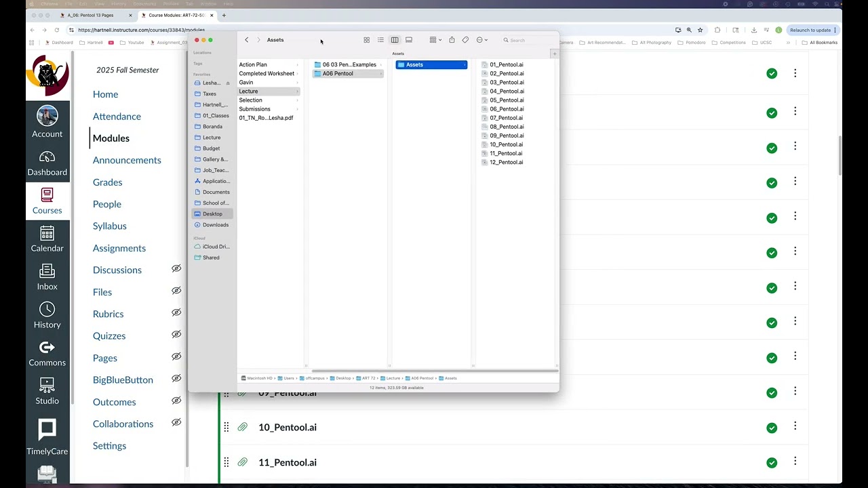Switch to A_06: Pentool 13 Pages tab
The width and height of the screenshot is (868, 488).
(95, 15)
